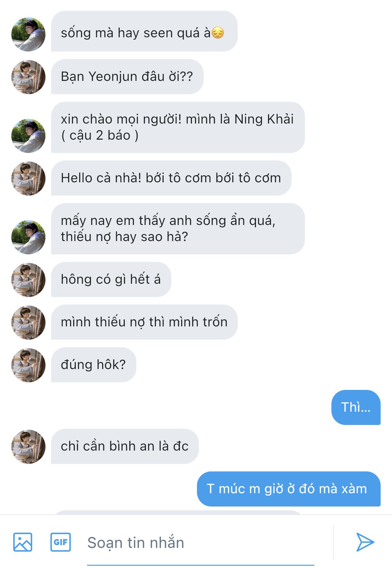Tap the "mình thiếu nợ thì mình trốn" message
This screenshot has width=392, height=570.
coord(144,322)
